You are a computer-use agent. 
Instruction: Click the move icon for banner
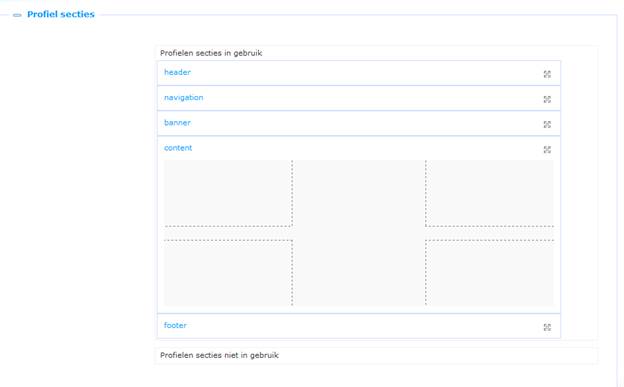(x=547, y=124)
